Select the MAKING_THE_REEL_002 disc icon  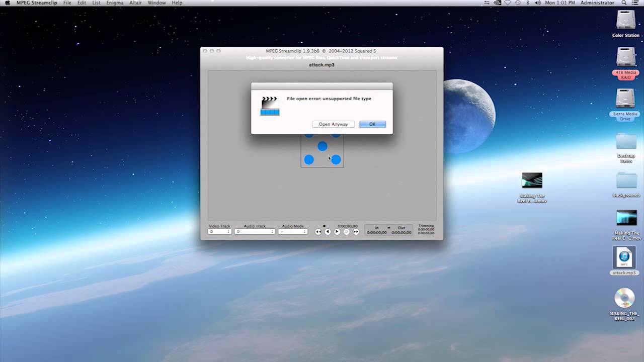pyautogui.click(x=624, y=298)
